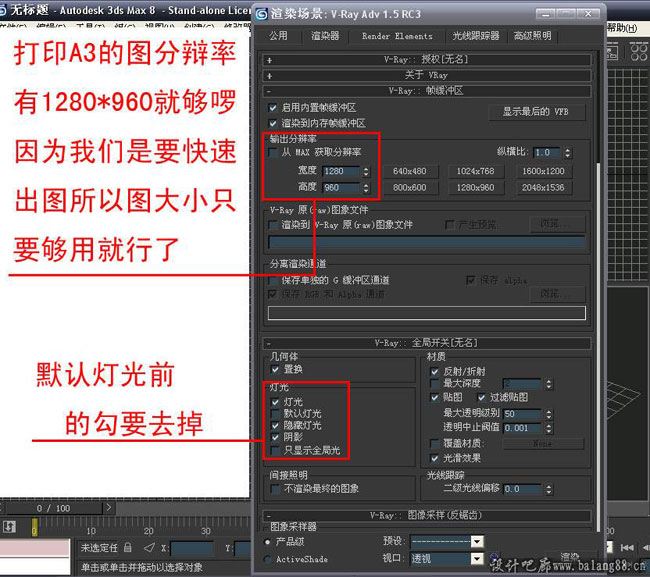Click the selection lock padlock icon
Screen dimensions: 650x577
click(x=128, y=548)
